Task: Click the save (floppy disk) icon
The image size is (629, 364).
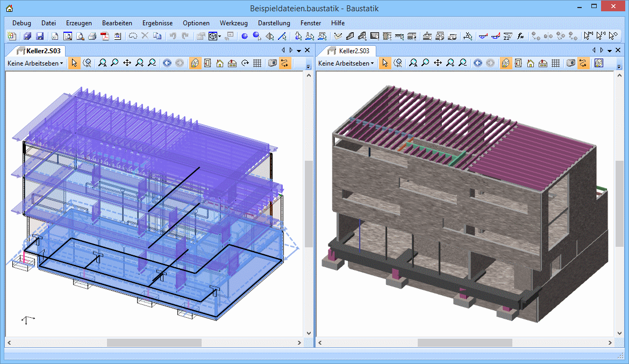Action: (40, 36)
